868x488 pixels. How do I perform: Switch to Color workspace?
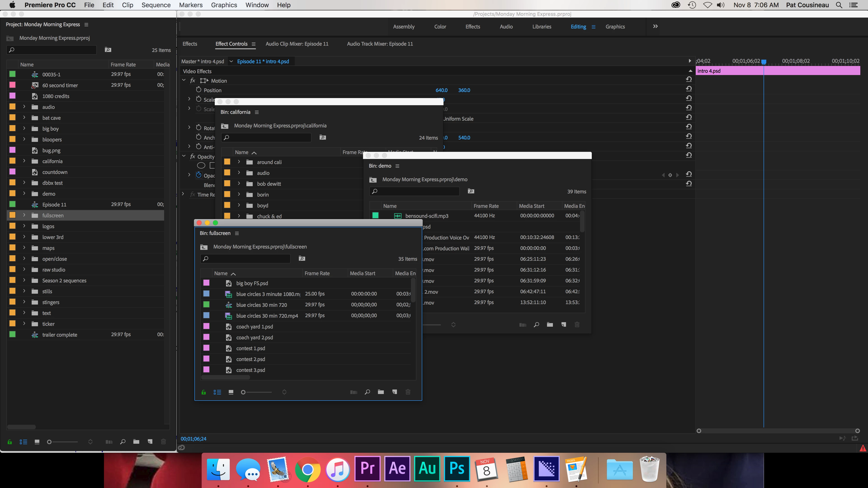click(x=440, y=27)
